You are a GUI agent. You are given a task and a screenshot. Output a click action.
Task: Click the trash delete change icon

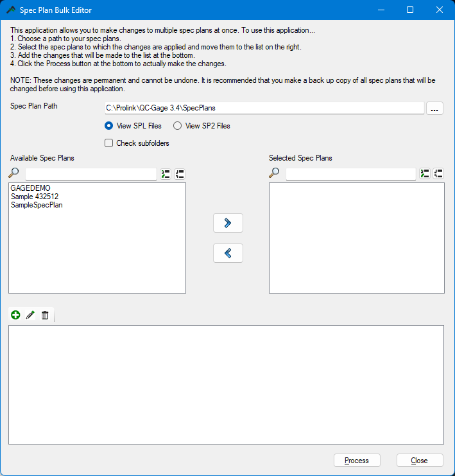[x=45, y=315]
